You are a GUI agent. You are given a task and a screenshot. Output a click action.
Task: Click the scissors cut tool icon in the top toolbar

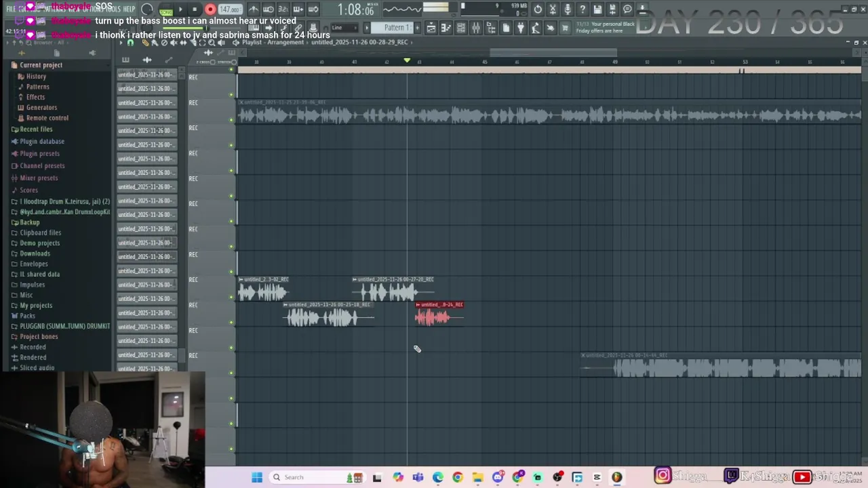(553, 9)
